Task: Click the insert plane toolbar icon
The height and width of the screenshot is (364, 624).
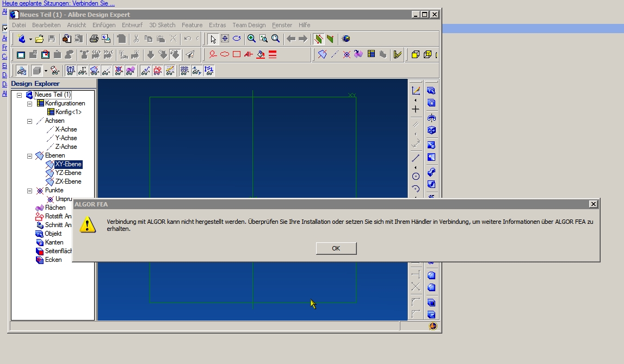Action: point(323,54)
